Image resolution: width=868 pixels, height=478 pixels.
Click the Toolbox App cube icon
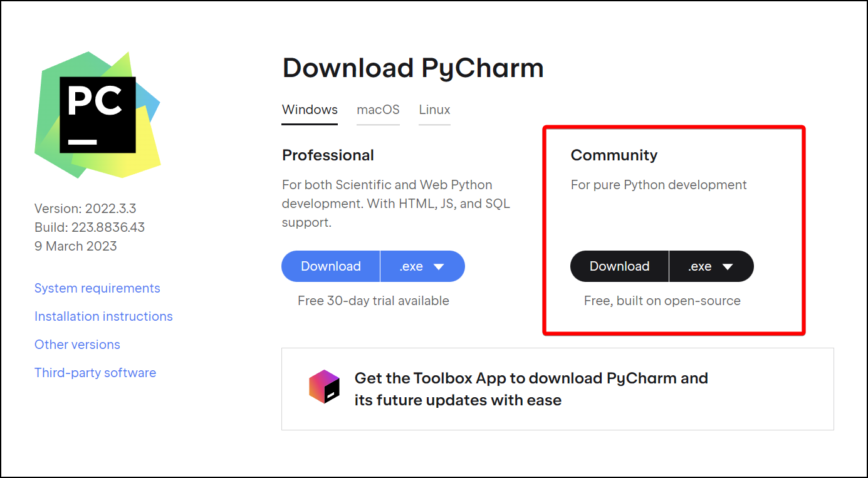[x=324, y=387]
